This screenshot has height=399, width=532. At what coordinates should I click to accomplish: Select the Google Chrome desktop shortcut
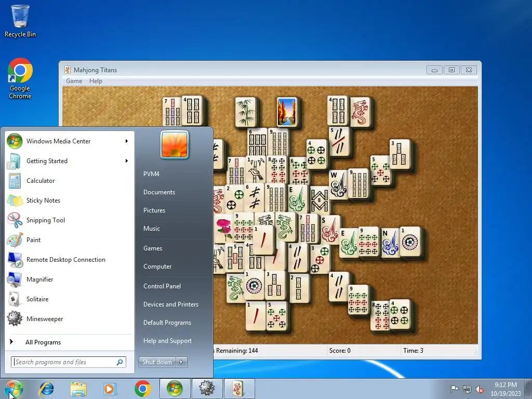click(x=20, y=79)
